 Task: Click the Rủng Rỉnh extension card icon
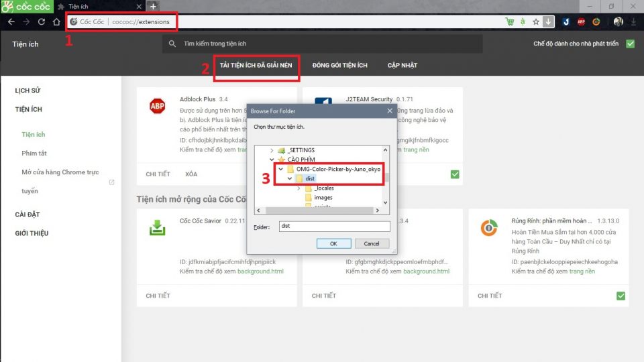[489, 228]
